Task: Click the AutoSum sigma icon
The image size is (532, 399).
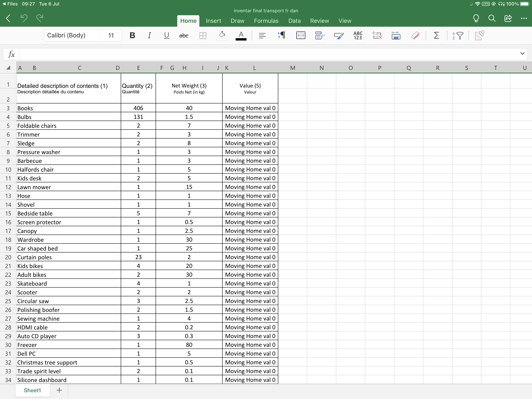Action: [x=436, y=36]
